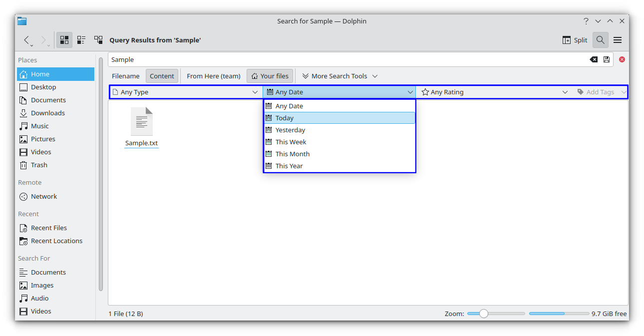
Task: Close search using the red icon
Action: pos(622,59)
